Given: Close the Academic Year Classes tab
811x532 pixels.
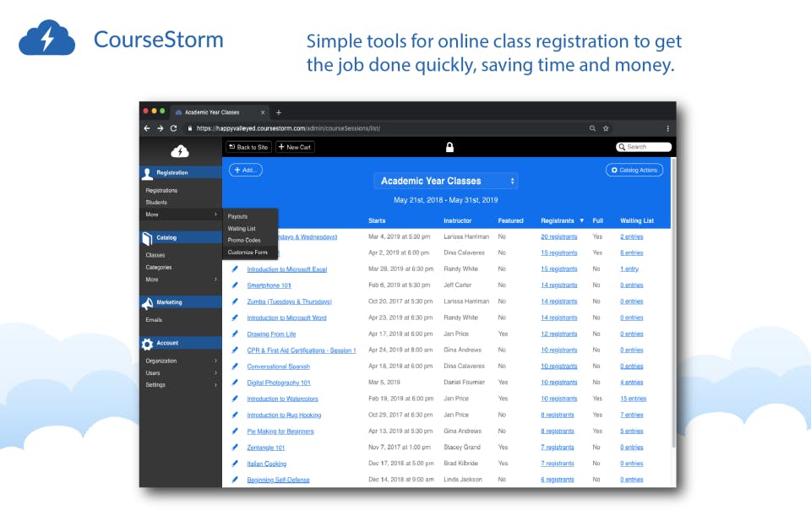Looking at the screenshot, I should [x=263, y=112].
